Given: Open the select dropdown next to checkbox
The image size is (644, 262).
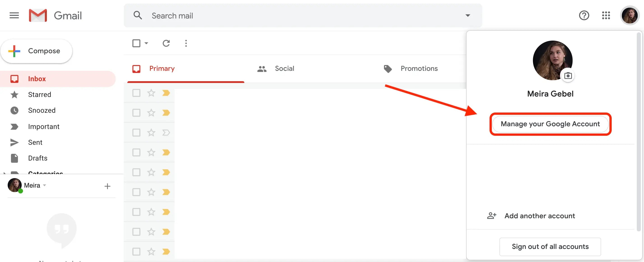Looking at the screenshot, I should 146,43.
